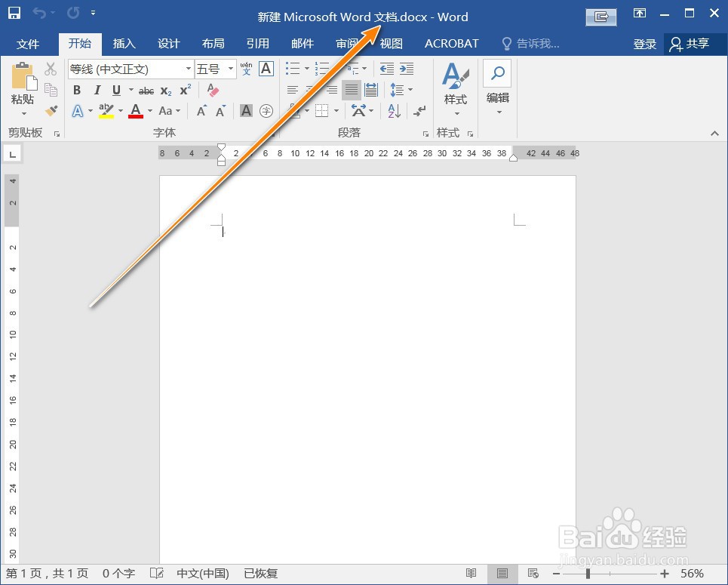Click the Sign in (登录) link
Screen dimensions: 728x585
pos(645,44)
